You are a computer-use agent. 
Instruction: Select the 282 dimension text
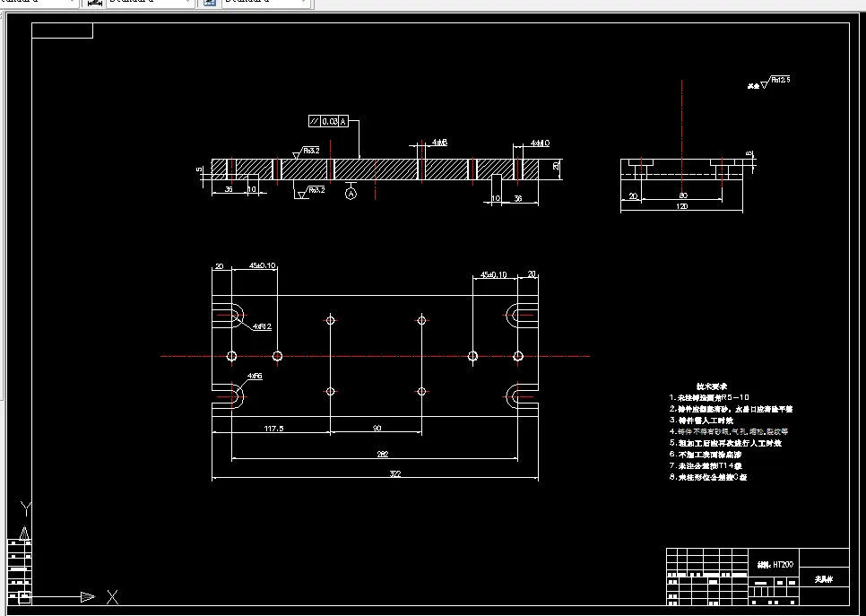point(382,454)
